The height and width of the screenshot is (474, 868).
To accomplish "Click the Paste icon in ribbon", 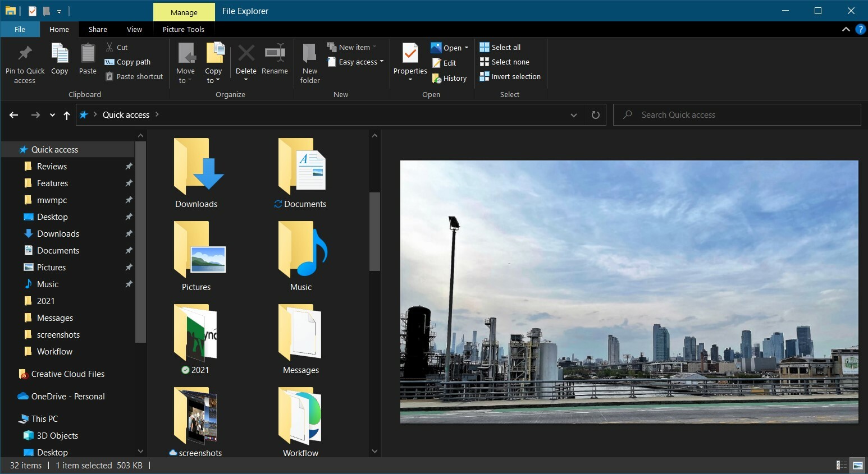I will [x=88, y=54].
